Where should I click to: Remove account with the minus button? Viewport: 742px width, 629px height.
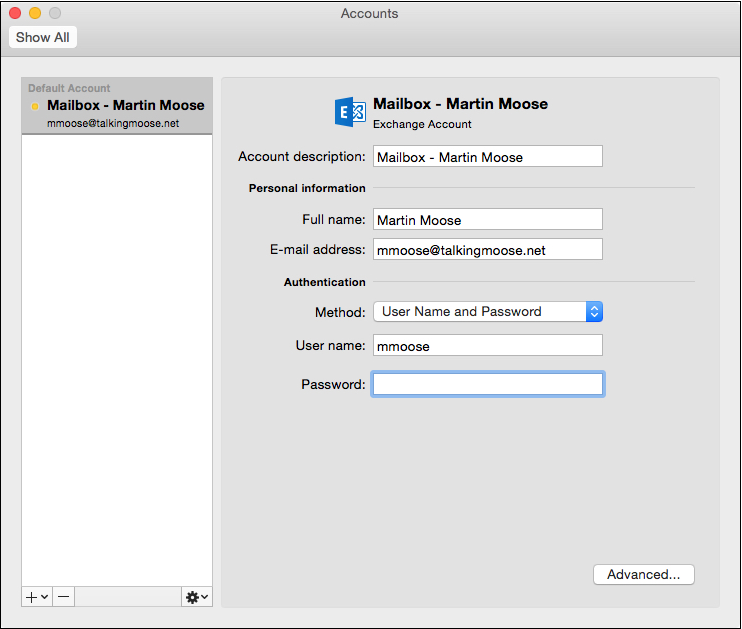(63, 597)
